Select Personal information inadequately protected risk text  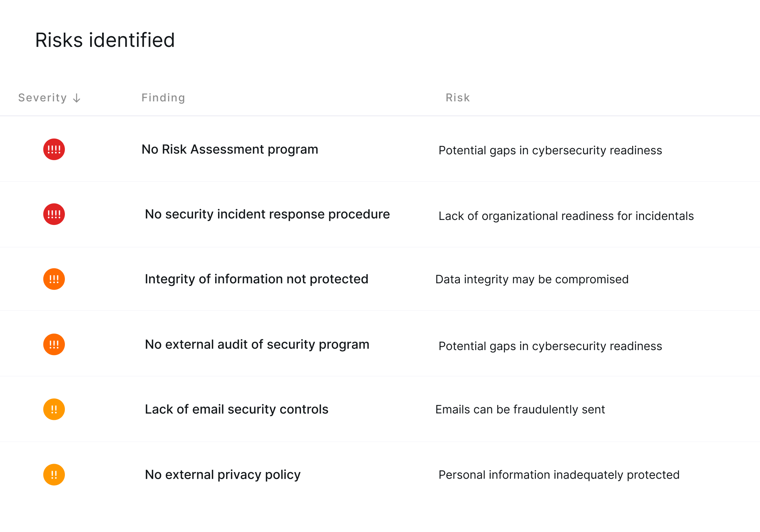click(x=559, y=475)
